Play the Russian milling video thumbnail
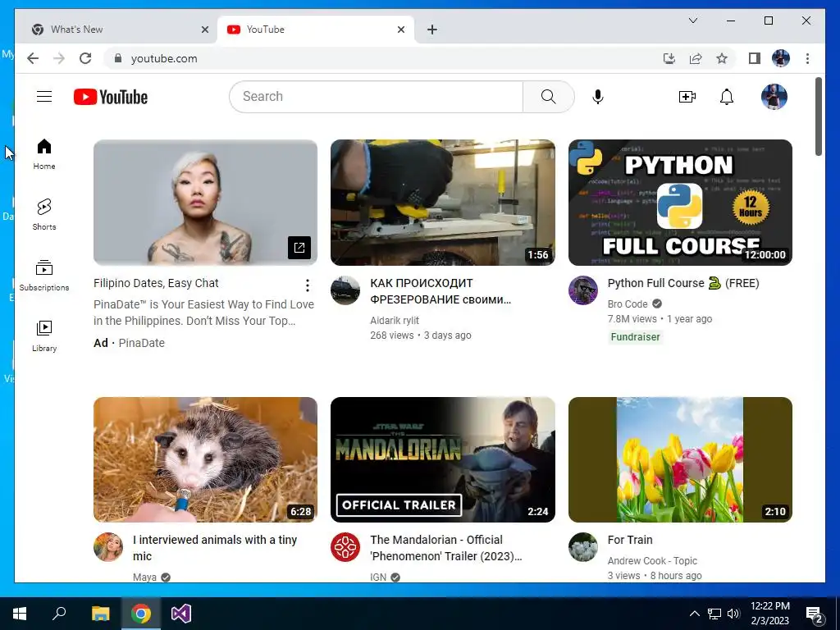This screenshot has width=840, height=630. [442, 203]
